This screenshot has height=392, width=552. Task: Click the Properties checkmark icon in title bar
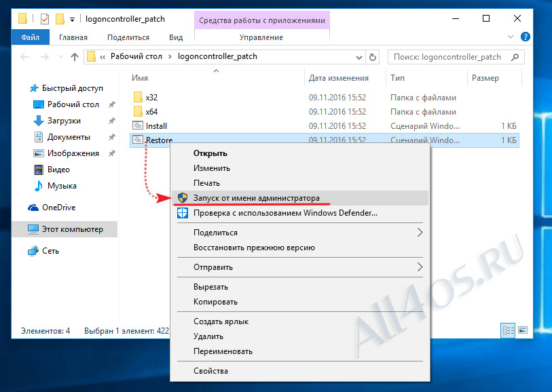pyautogui.click(x=45, y=18)
